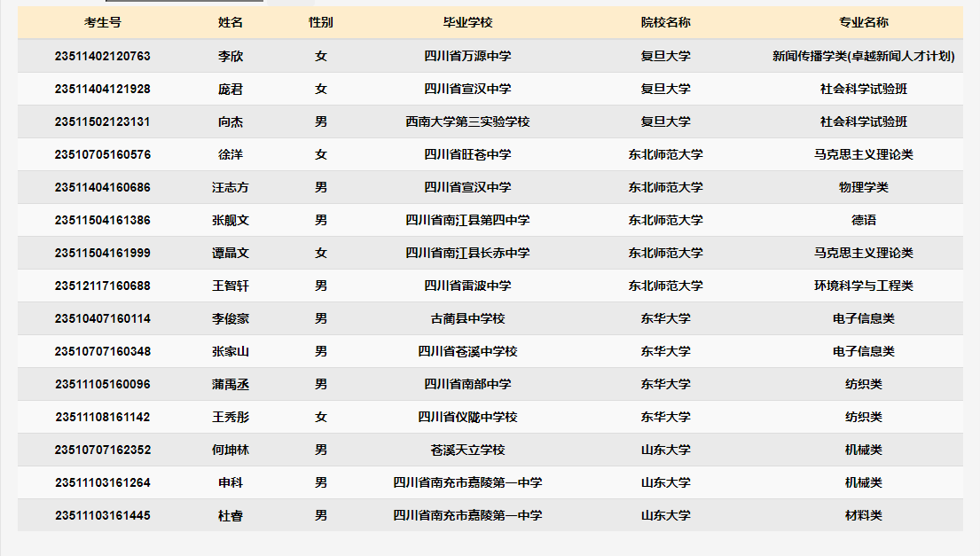
Task: Click the name 李欣
Action: [230, 56]
